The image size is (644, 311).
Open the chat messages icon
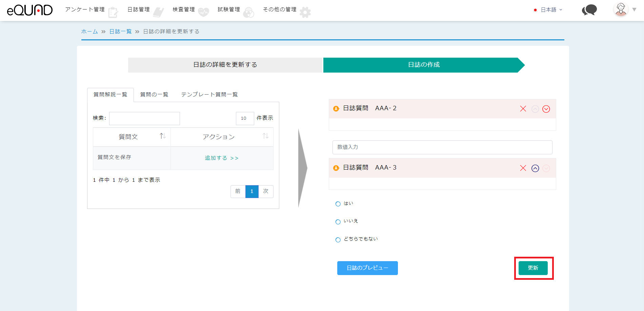(x=589, y=10)
